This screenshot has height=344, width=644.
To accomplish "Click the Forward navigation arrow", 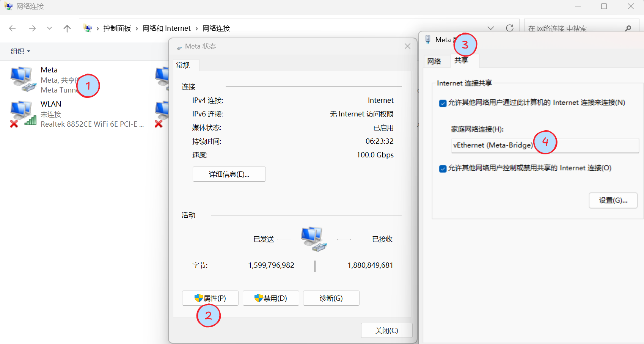I will 32,28.
